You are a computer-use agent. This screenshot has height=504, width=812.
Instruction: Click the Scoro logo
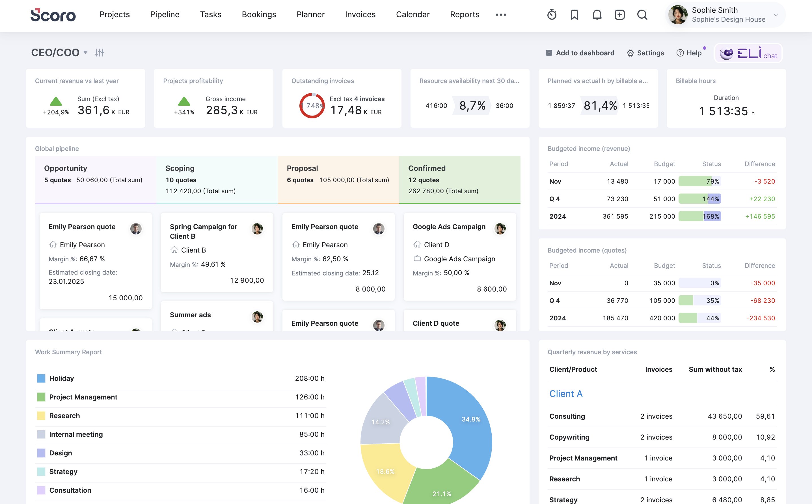(53, 15)
